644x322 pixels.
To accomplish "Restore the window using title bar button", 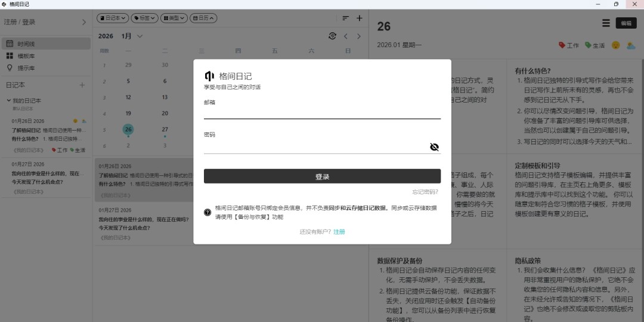I will tap(616, 4).
